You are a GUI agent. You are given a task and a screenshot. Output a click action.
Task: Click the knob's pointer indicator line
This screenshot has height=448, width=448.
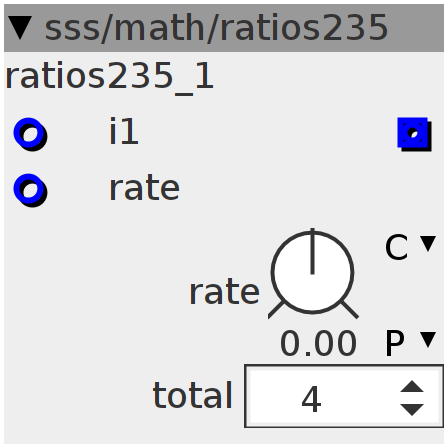click(x=312, y=251)
